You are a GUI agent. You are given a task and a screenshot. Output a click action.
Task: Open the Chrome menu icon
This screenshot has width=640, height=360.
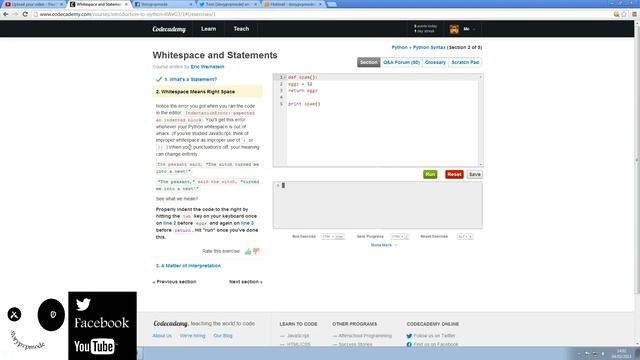click(x=634, y=14)
